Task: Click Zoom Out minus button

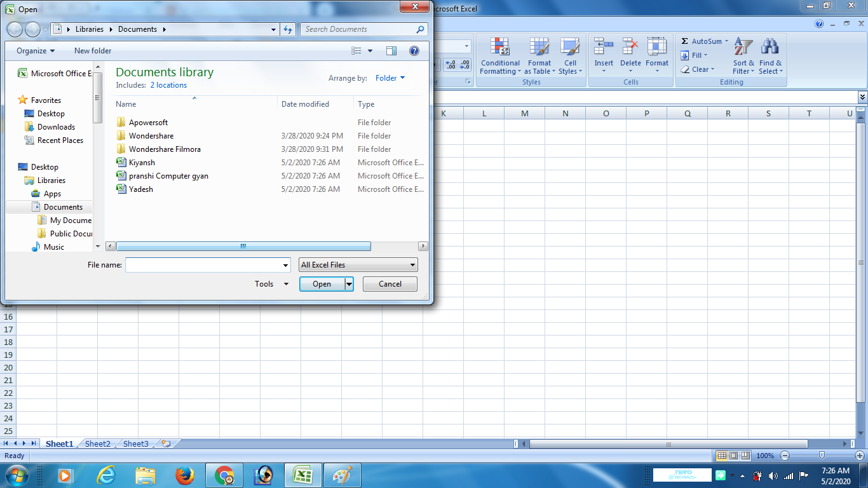Action: [x=785, y=456]
